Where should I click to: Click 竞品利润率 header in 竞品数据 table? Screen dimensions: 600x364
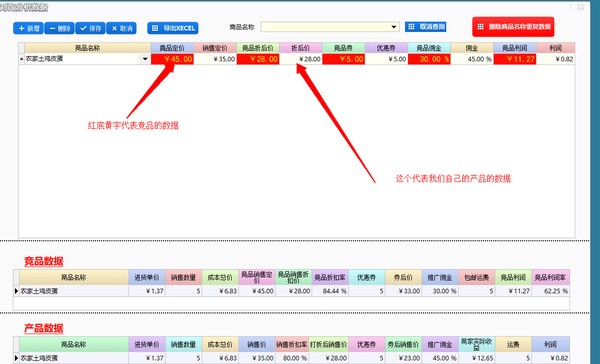pyautogui.click(x=550, y=277)
